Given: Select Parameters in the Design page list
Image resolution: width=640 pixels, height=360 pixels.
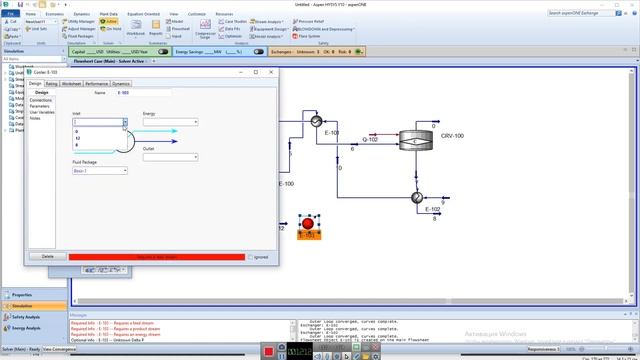Looking at the screenshot, I should (40, 106).
